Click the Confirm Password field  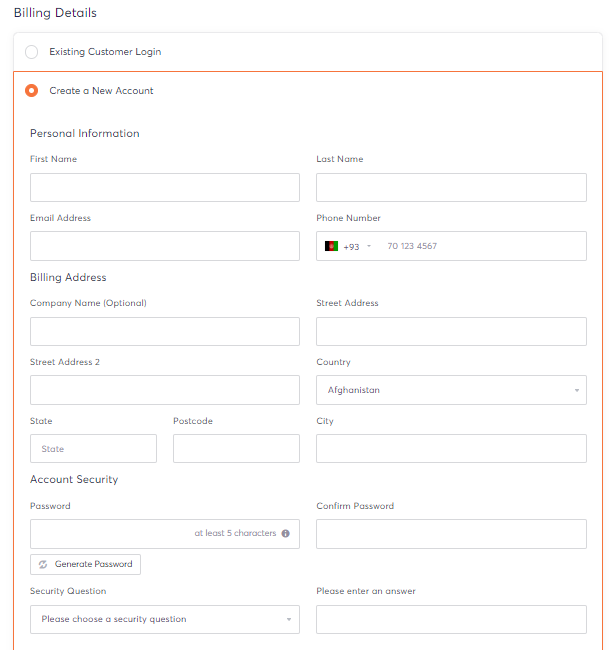click(x=451, y=534)
